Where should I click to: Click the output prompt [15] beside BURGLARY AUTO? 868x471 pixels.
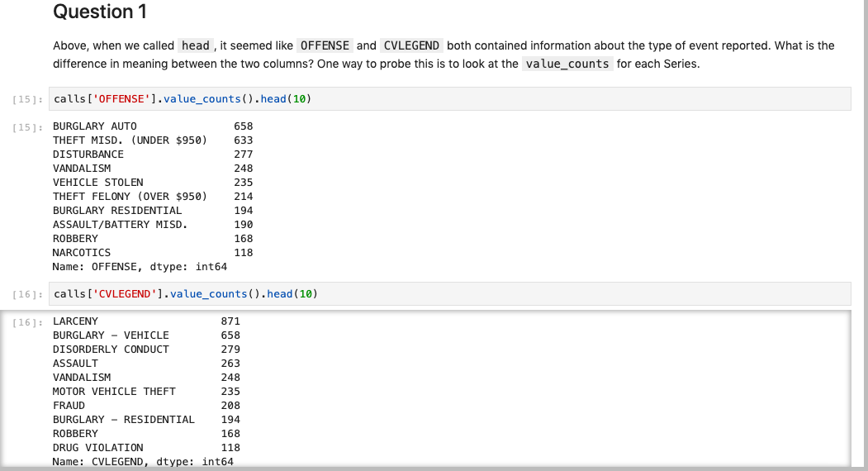pyautogui.click(x=28, y=127)
